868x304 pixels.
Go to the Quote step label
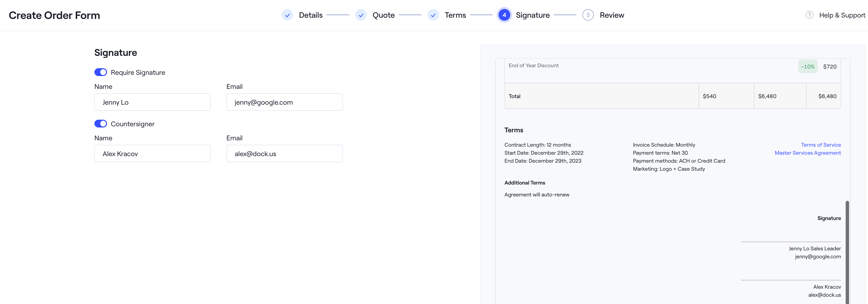pyautogui.click(x=384, y=15)
